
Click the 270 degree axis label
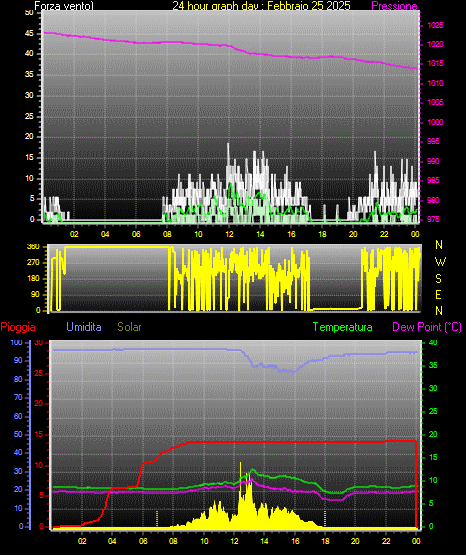click(x=33, y=263)
